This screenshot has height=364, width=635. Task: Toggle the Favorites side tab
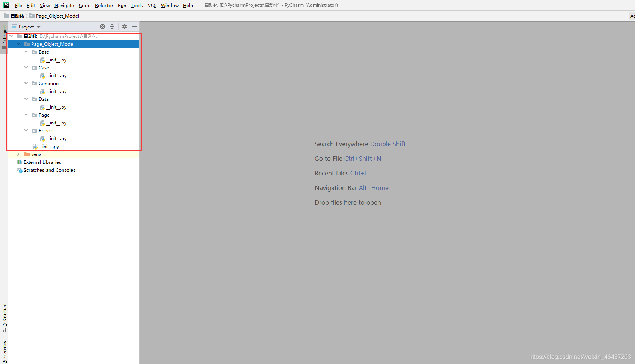[4, 352]
